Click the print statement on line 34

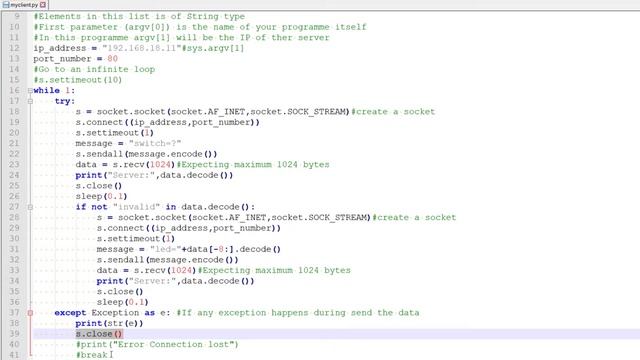176,281
